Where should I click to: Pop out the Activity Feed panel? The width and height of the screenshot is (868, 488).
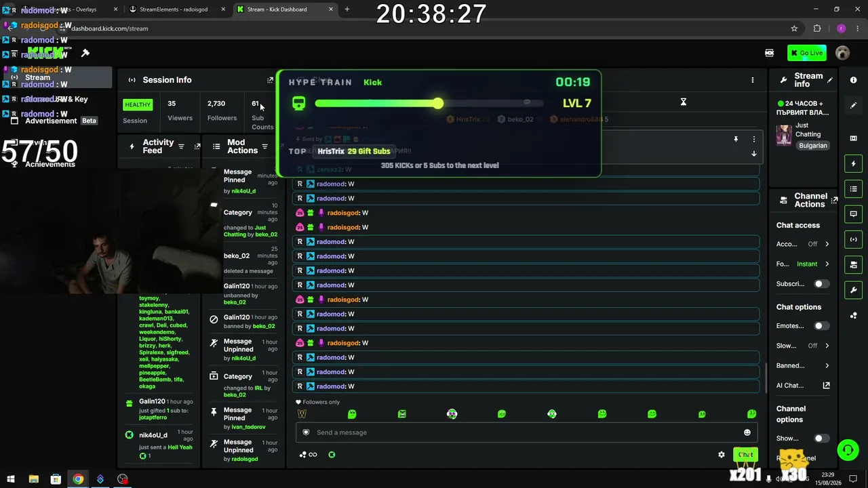[197, 146]
